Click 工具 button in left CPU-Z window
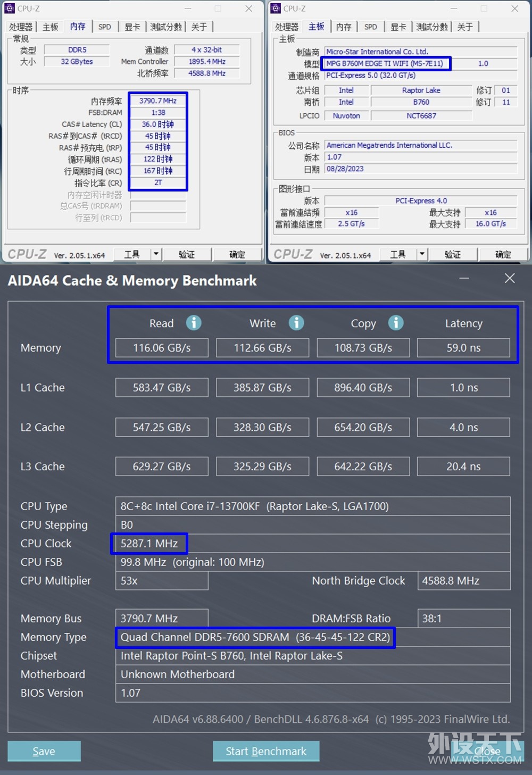 coord(132,254)
